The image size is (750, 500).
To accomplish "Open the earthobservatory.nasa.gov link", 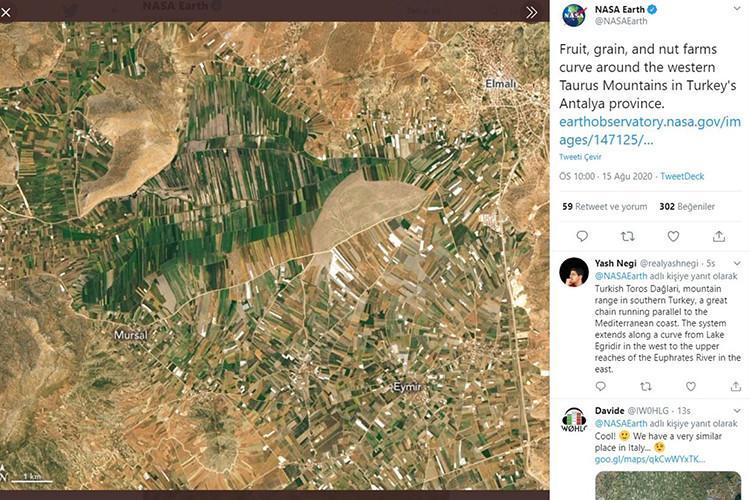I will pos(650,131).
